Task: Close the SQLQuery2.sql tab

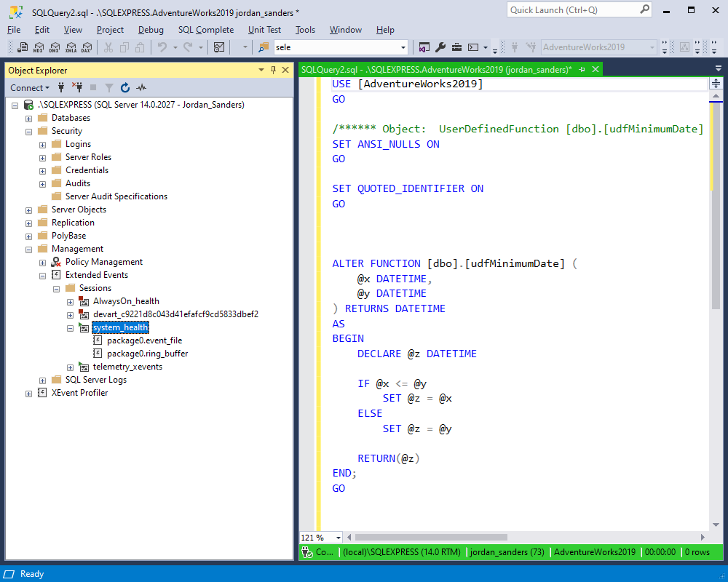Action: tap(596, 70)
